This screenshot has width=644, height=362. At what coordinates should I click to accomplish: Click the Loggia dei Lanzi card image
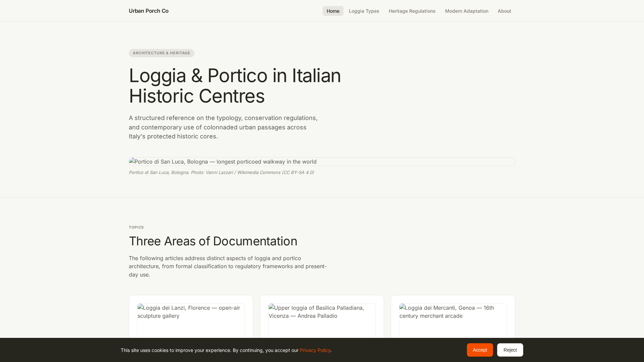pos(191,321)
